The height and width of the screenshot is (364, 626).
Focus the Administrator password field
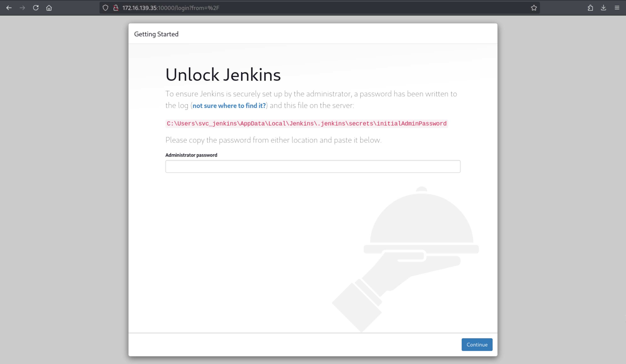313,166
